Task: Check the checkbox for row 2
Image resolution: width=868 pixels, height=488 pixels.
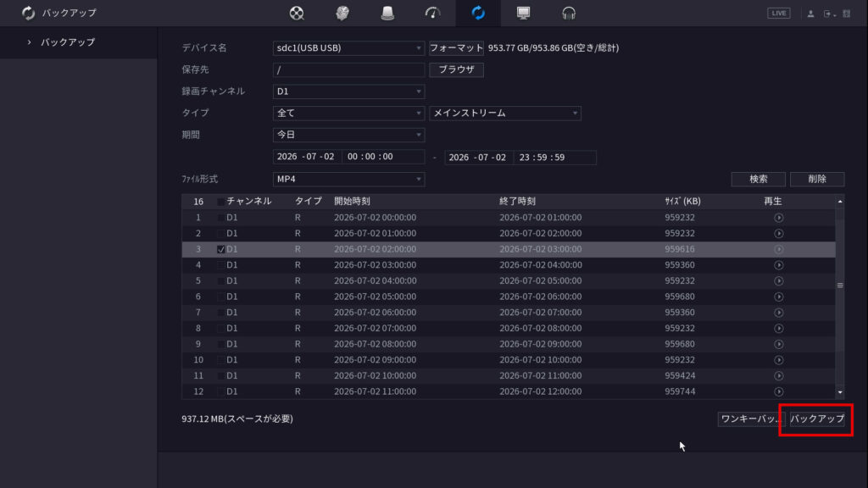Action: (x=221, y=234)
